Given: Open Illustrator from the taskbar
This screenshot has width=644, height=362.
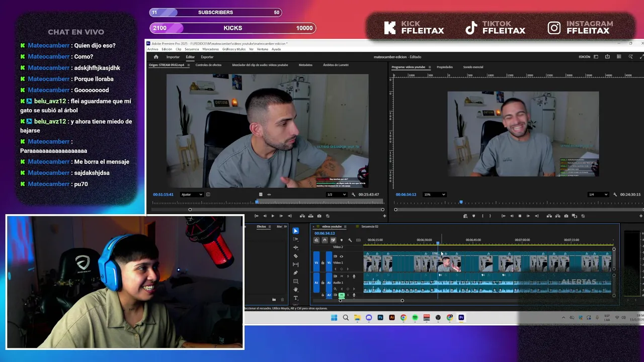Looking at the screenshot, I should 392,317.
